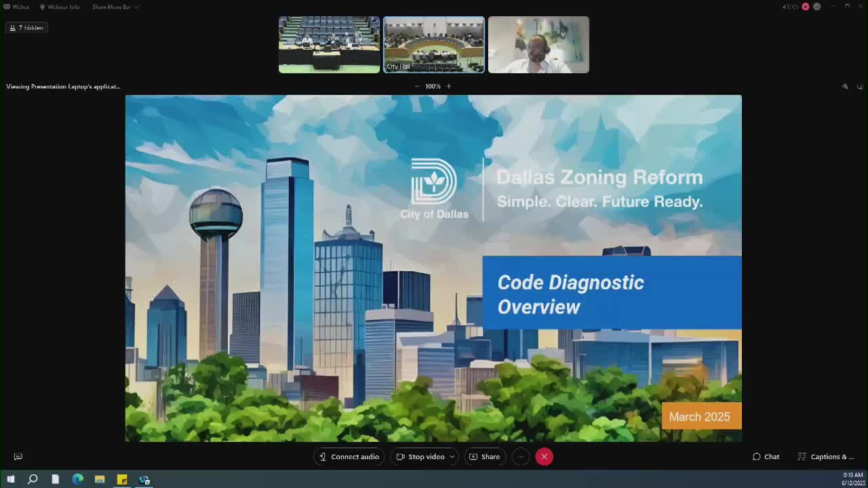Open the more options ellipsis button
This screenshot has height=488, width=868.
[520, 457]
